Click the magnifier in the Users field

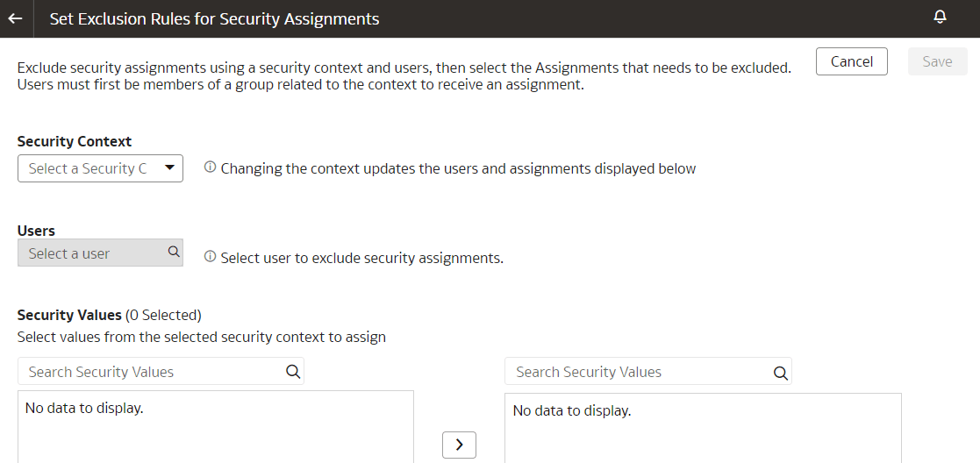click(174, 253)
